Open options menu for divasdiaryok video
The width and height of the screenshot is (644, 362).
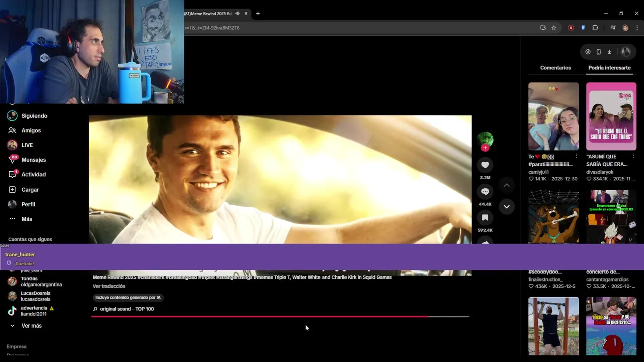[634, 156]
